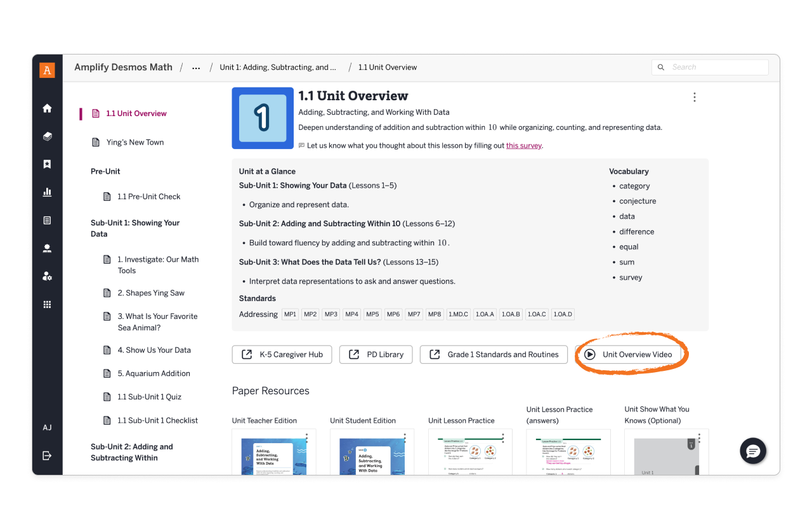Open the bookmarks icon in left sidebar
This screenshot has width=812, height=530.
(x=47, y=164)
